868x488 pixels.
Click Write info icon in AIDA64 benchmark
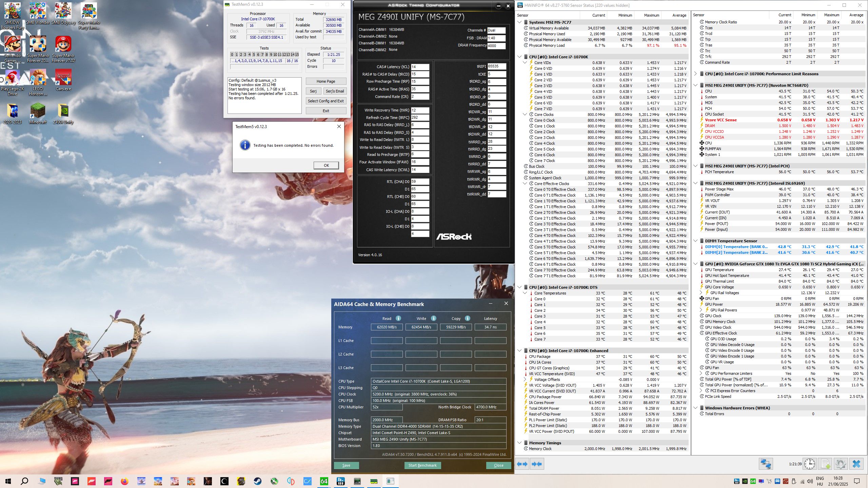coord(433,318)
